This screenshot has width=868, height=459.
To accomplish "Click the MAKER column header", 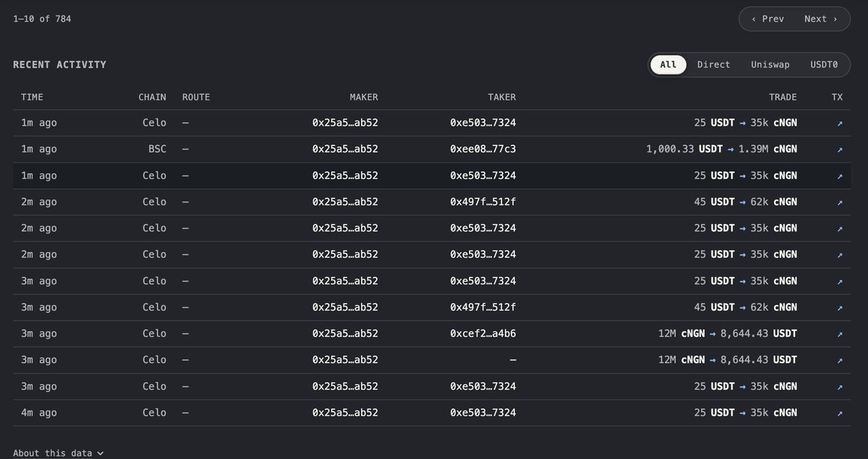I will [x=364, y=97].
